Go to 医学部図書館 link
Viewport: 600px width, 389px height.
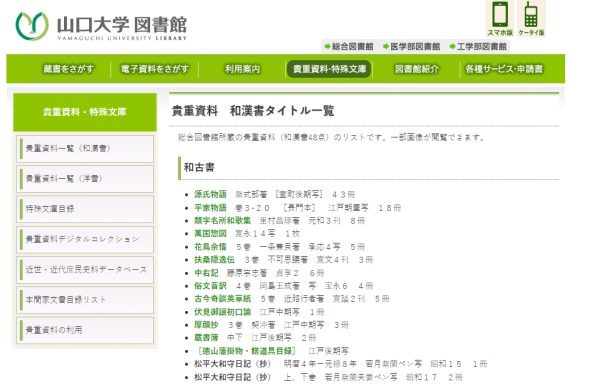pyautogui.click(x=411, y=47)
